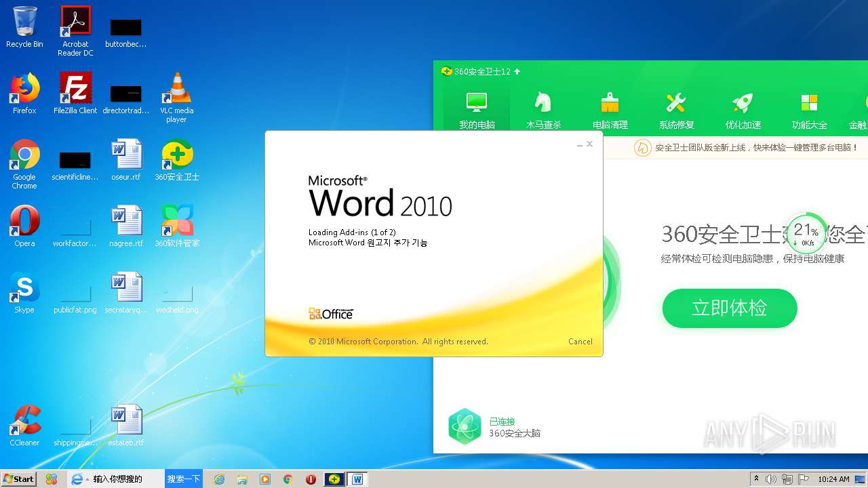The width and height of the screenshot is (868, 488).
Task: Minimize the Word splash screen
Action: coord(580,144)
